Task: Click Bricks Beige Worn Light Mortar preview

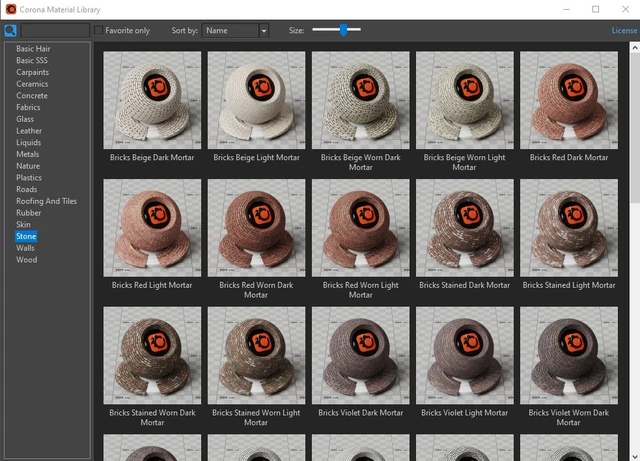Action: (x=464, y=100)
